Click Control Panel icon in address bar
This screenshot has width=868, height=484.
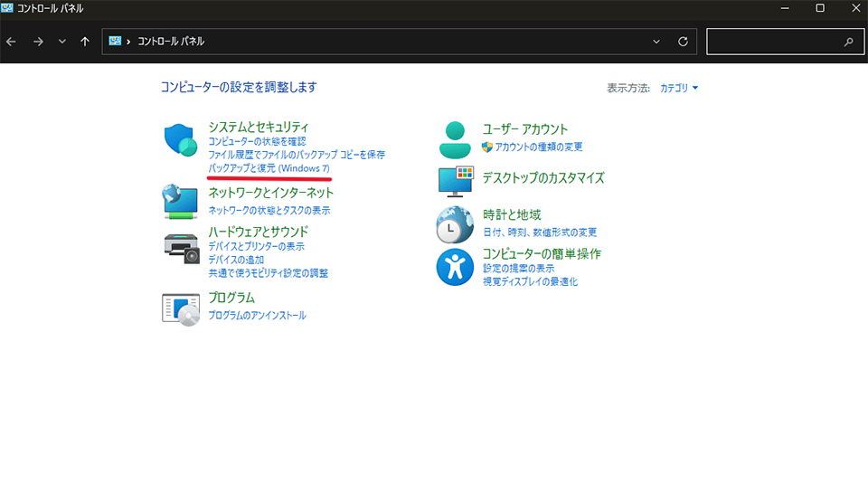point(115,41)
